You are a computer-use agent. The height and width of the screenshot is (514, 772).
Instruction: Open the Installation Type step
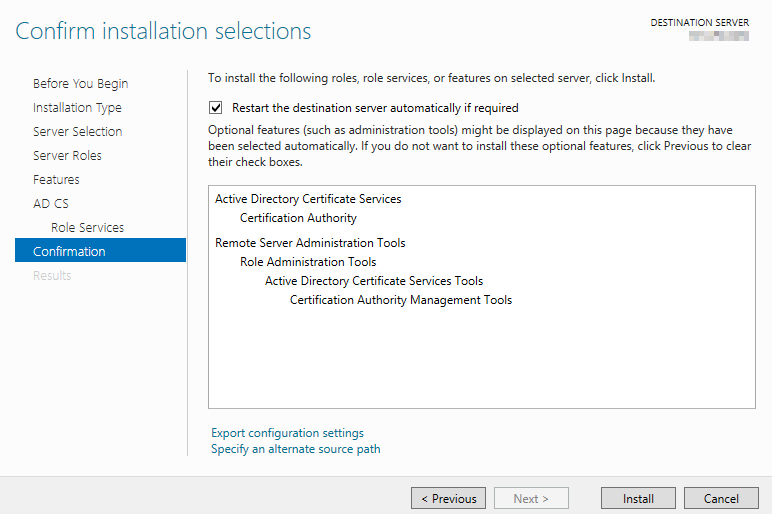pos(77,108)
